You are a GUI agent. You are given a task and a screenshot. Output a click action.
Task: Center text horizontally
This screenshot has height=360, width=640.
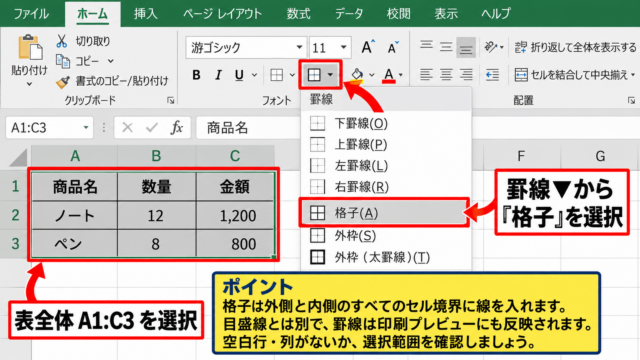coord(446,75)
